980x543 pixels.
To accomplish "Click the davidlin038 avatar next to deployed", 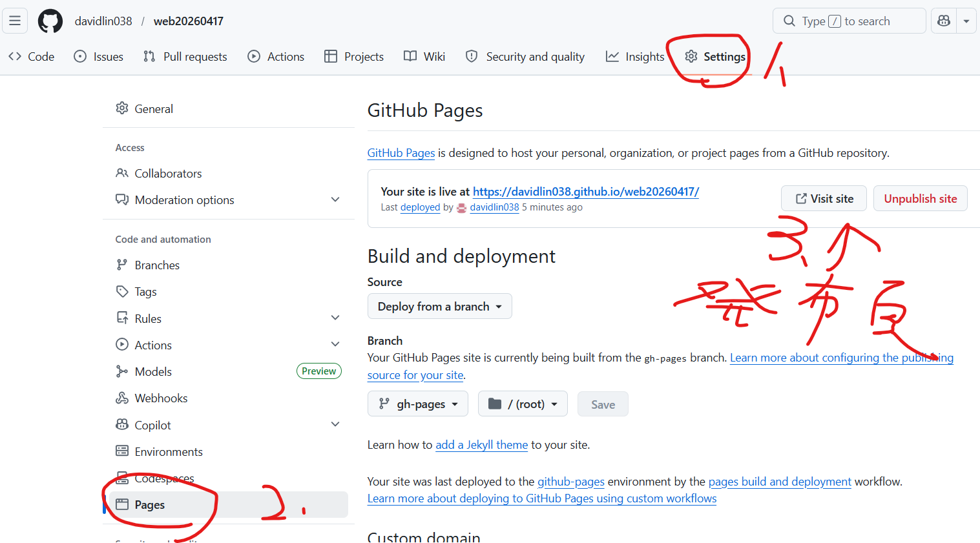I will tap(461, 208).
